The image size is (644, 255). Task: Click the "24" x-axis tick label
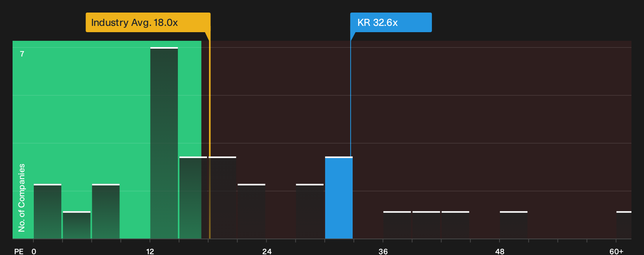point(267,251)
